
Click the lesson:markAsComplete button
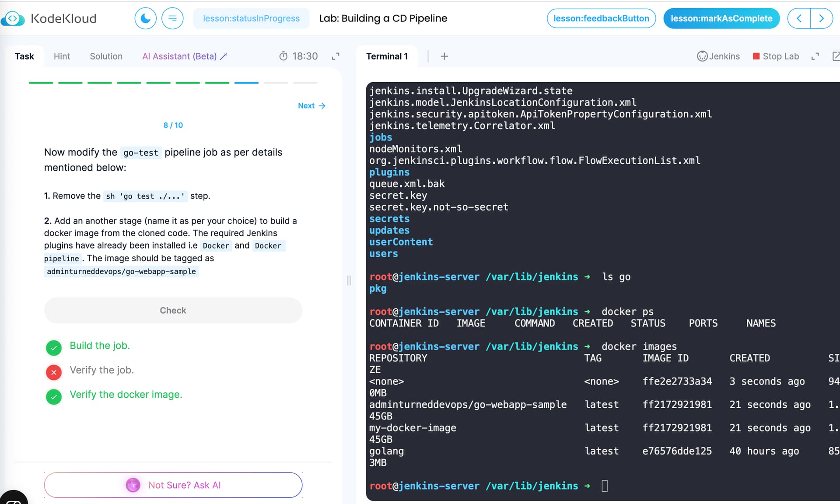721,18
